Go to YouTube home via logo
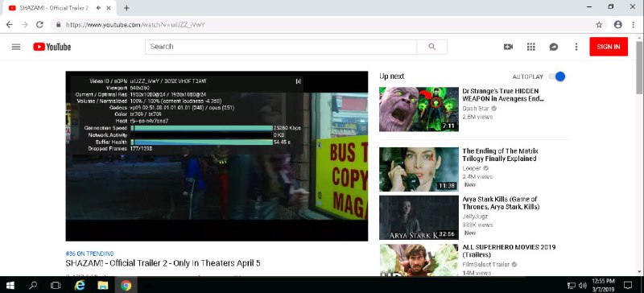 click(52, 47)
